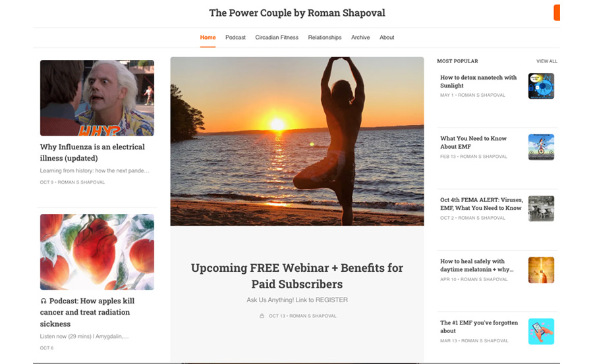Click View All in Most Popular
593x364 pixels.
pyautogui.click(x=546, y=61)
